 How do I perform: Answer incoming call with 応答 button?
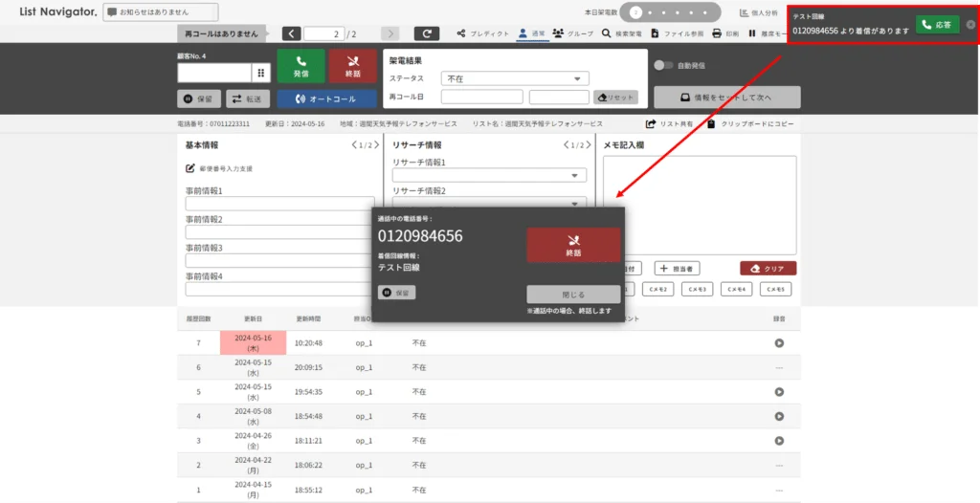click(x=937, y=25)
